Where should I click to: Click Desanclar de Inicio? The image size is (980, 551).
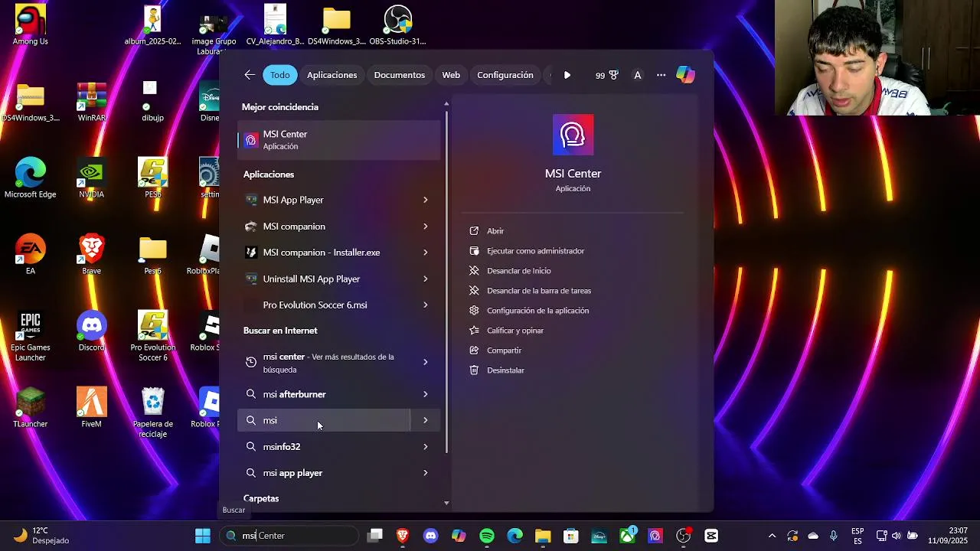pos(518,271)
